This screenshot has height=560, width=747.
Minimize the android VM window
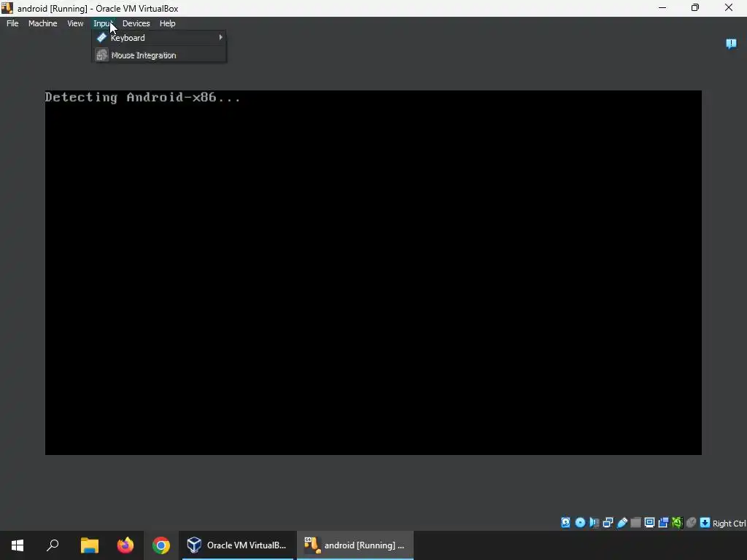point(662,7)
